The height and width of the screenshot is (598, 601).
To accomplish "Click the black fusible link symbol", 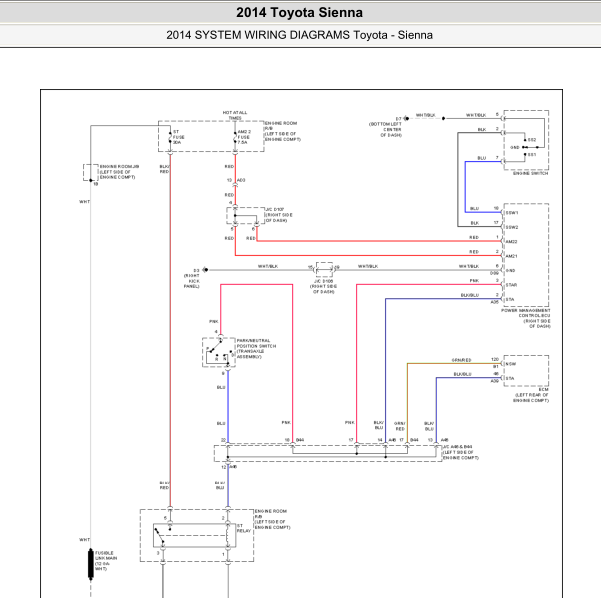I will coord(91,564).
